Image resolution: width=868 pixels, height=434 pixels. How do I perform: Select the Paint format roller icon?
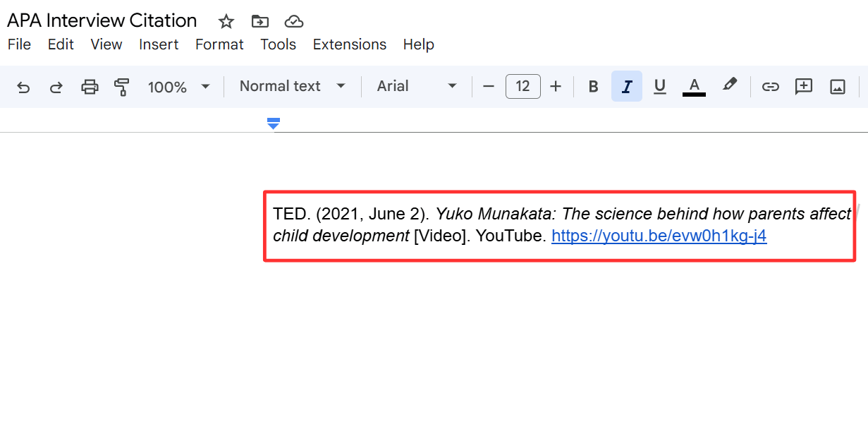[122, 87]
